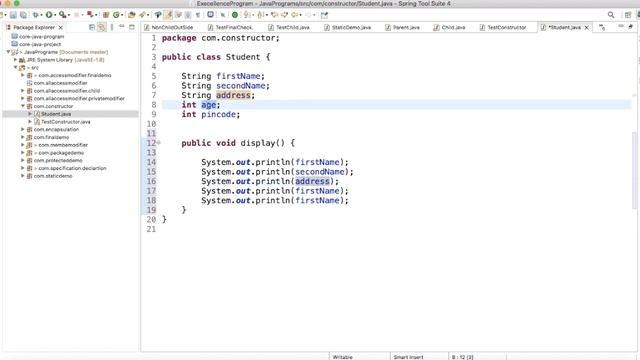
Task: Click the Open Task pencil icon
Action: [x=142, y=15]
